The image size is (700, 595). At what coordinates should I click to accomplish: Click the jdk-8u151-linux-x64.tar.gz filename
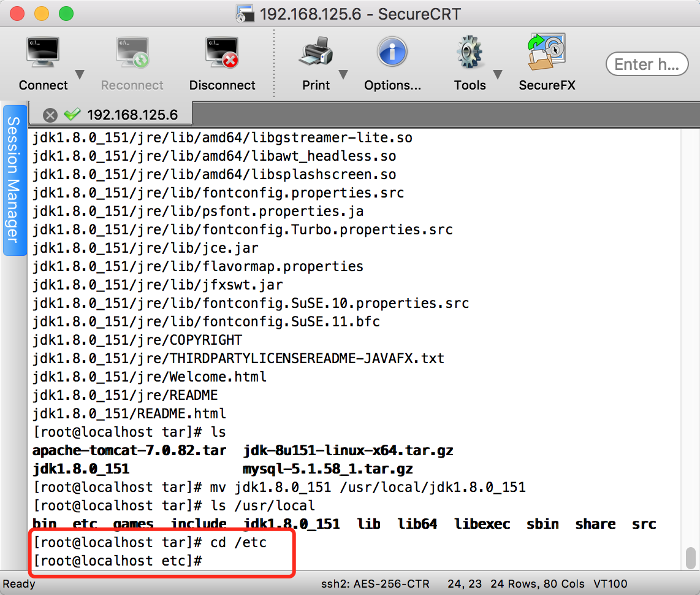348,450
